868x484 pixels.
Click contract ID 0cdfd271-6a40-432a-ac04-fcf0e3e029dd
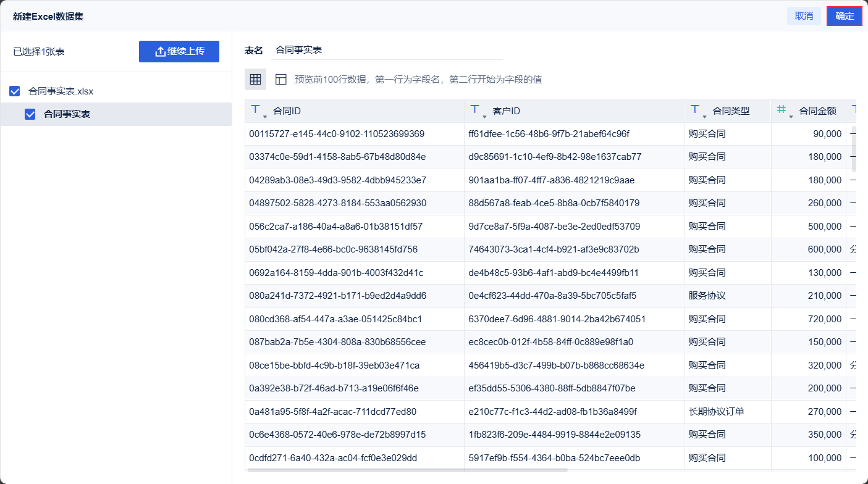[333, 458]
